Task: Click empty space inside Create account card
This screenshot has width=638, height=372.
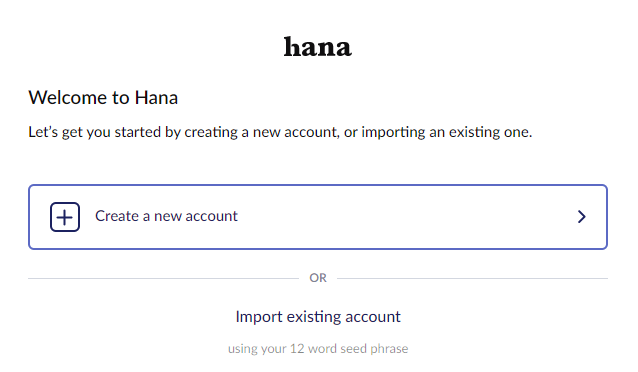Action: 407,217
